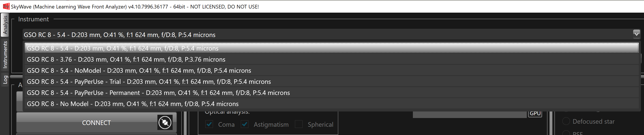Choose GSO RC 8 - 5.4 - NoModel option
The height and width of the screenshot is (135, 644).
click(332, 70)
